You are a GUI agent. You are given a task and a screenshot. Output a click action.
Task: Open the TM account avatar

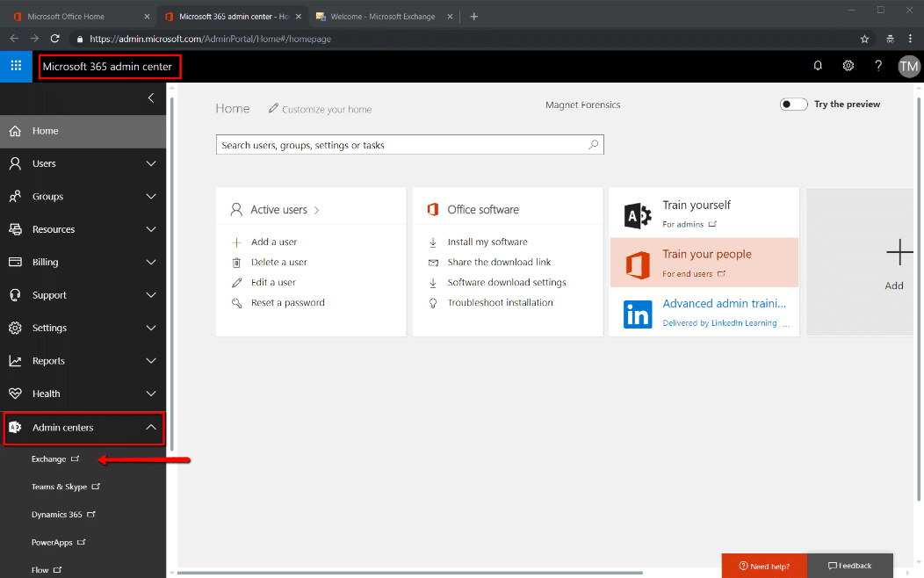(x=908, y=67)
